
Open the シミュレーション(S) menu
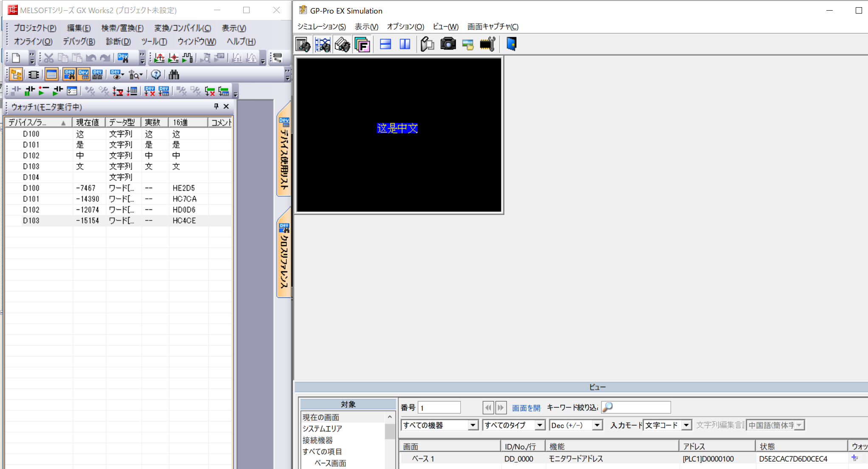pyautogui.click(x=321, y=26)
